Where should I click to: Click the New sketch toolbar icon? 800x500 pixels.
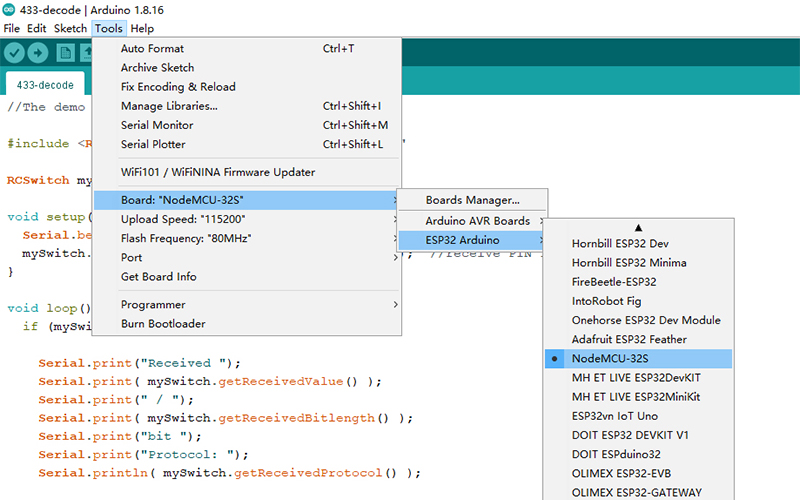pos(64,52)
